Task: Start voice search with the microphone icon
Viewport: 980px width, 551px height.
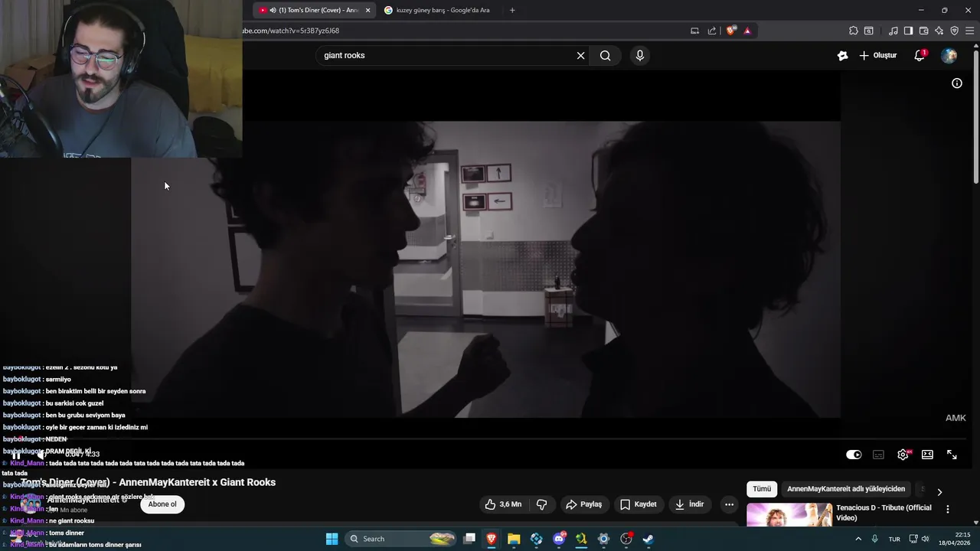Action: pos(640,55)
